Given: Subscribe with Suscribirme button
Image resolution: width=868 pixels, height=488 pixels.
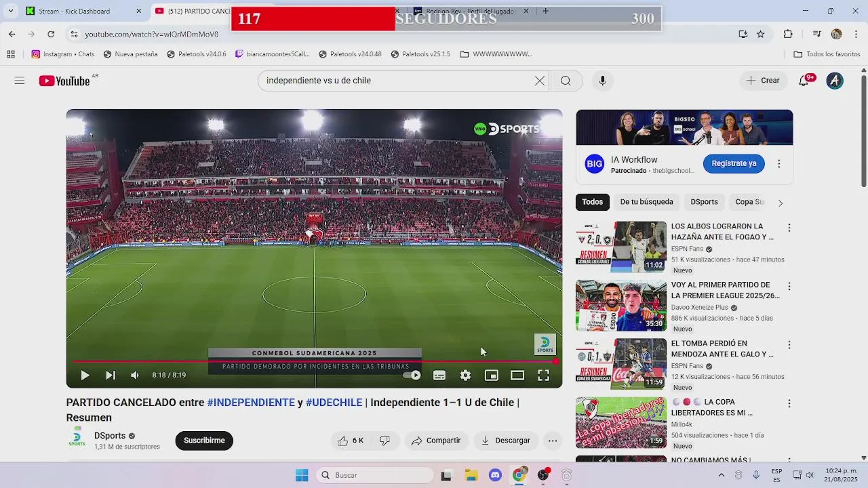Looking at the screenshot, I should click(204, 441).
